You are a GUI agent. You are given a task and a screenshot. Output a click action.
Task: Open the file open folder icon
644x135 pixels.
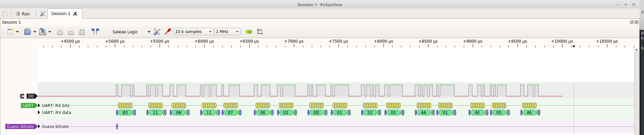28,32
